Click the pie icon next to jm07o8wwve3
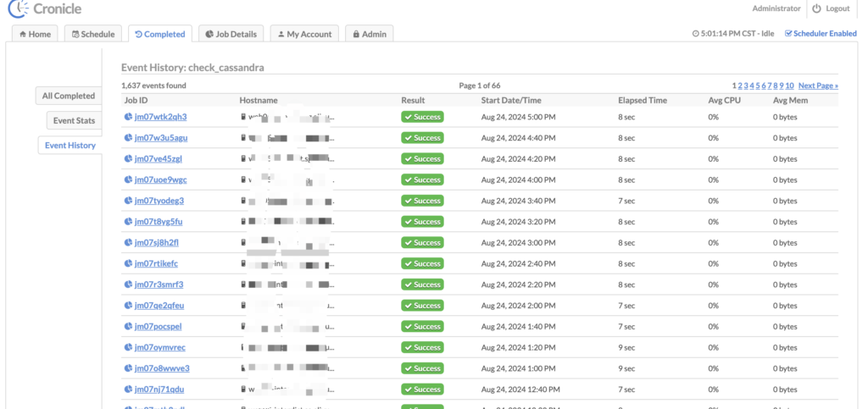Image resolution: width=868 pixels, height=409 pixels. pos(128,368)
